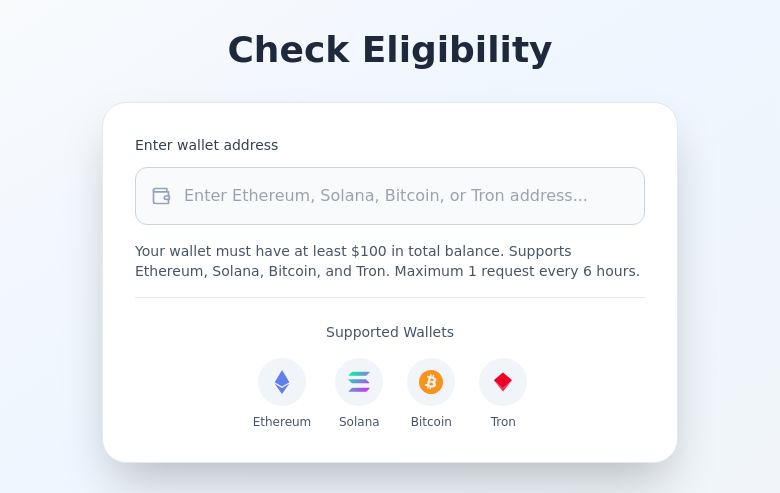Focus the wallet address input field
780x493 pixels.
400,196
